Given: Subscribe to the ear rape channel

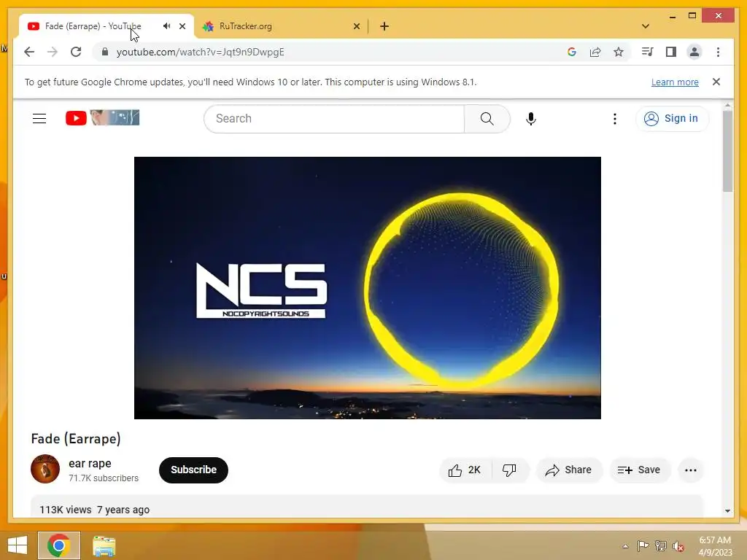Looking at the screenshot, I should pos(193,470).
